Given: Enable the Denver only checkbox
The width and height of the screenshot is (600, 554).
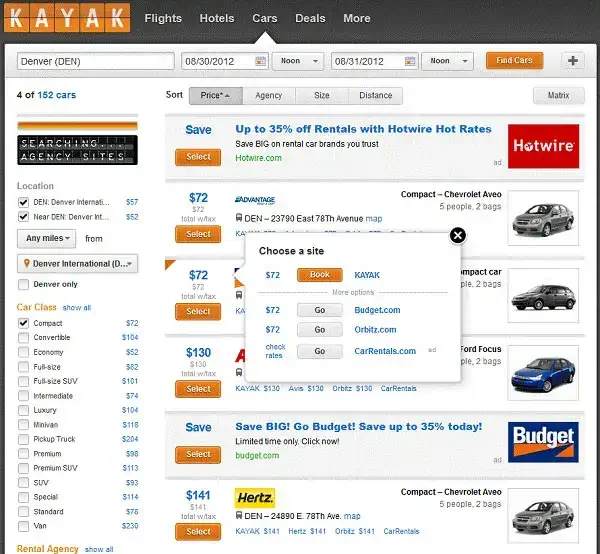Looking at the screenshot, I should tap(23, 284).
